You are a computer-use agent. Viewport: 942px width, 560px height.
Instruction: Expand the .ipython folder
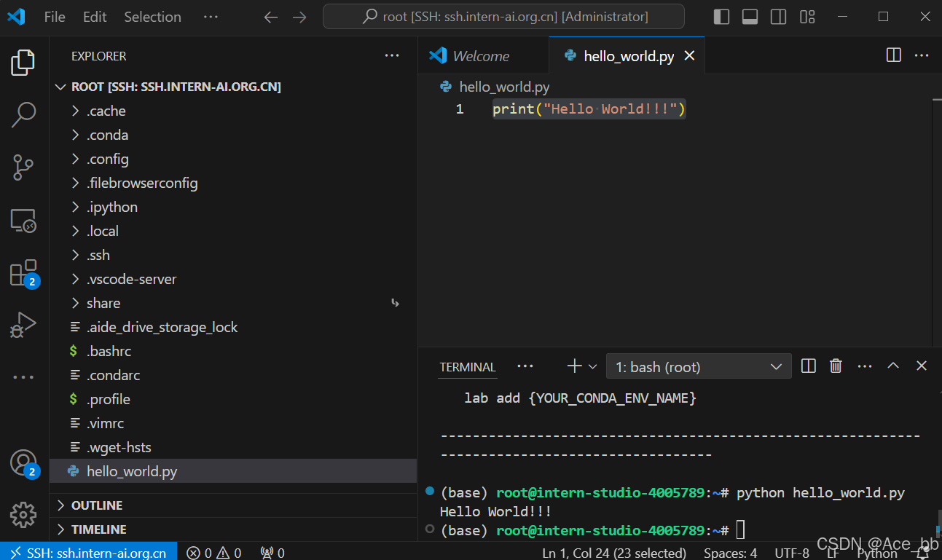233,207
